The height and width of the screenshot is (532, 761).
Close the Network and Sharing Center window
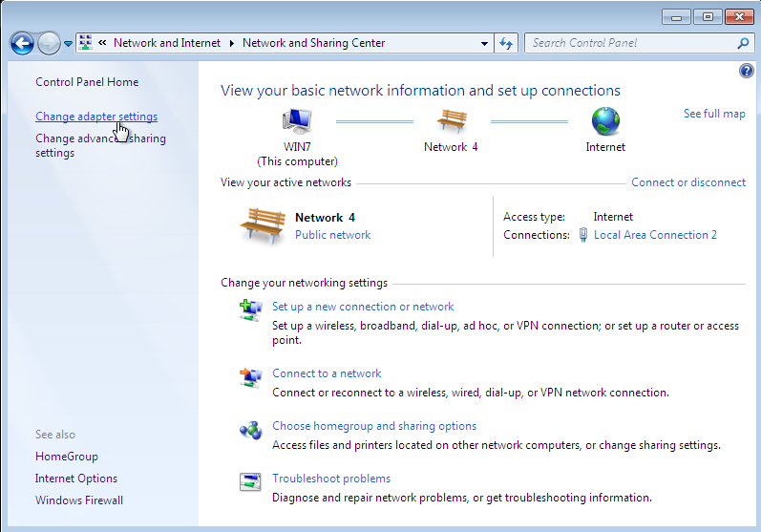(739, 17)
